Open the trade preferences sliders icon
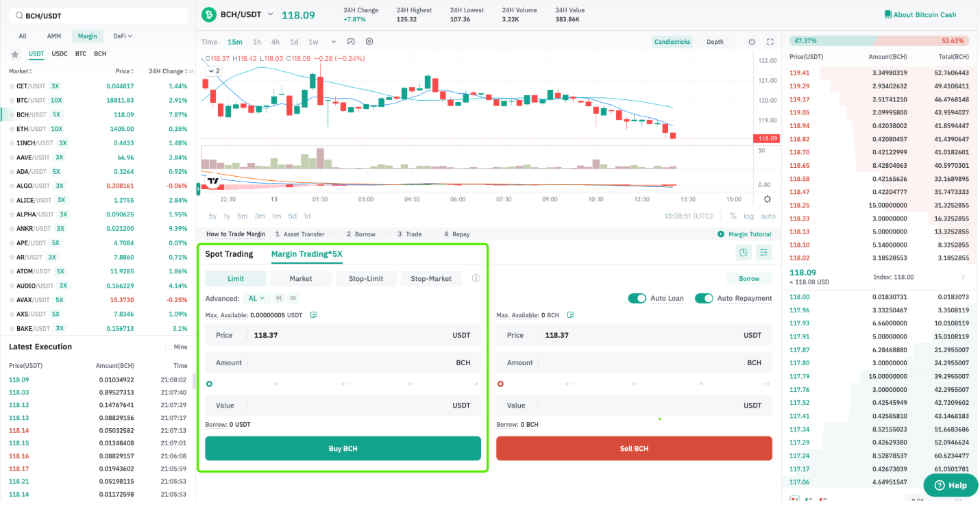The height and width of the screenshot is (509, 980). tap(764, 253)
